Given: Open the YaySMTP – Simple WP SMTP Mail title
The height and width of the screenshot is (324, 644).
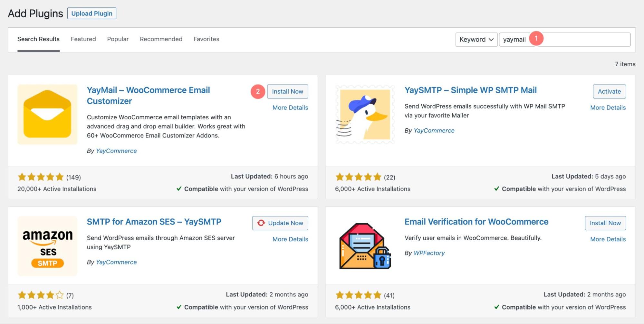Looking at the screenshot, I should [471, 90].
